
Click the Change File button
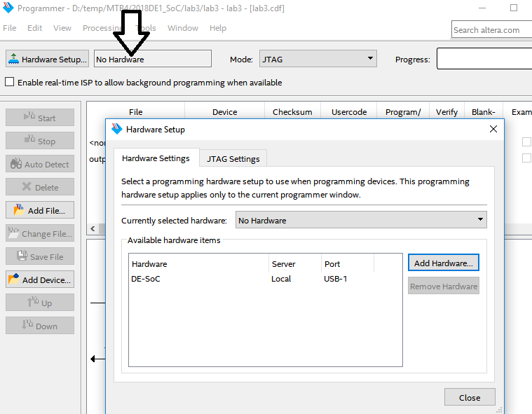coord(40,234)
